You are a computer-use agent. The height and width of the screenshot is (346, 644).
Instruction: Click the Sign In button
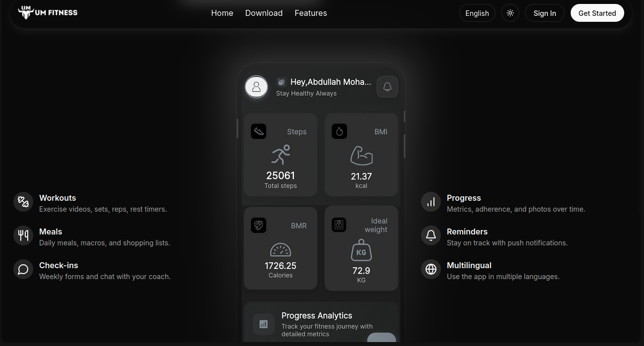(544, 13)
